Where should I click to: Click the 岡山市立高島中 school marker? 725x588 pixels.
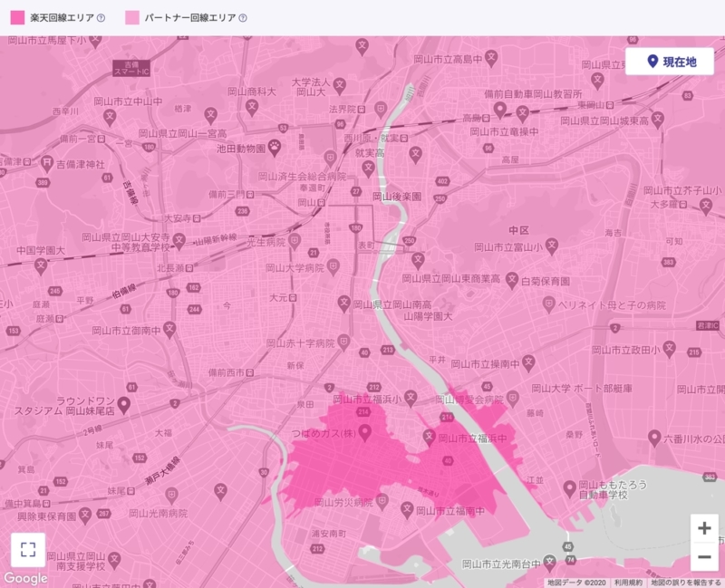click(x=491, y=58)
